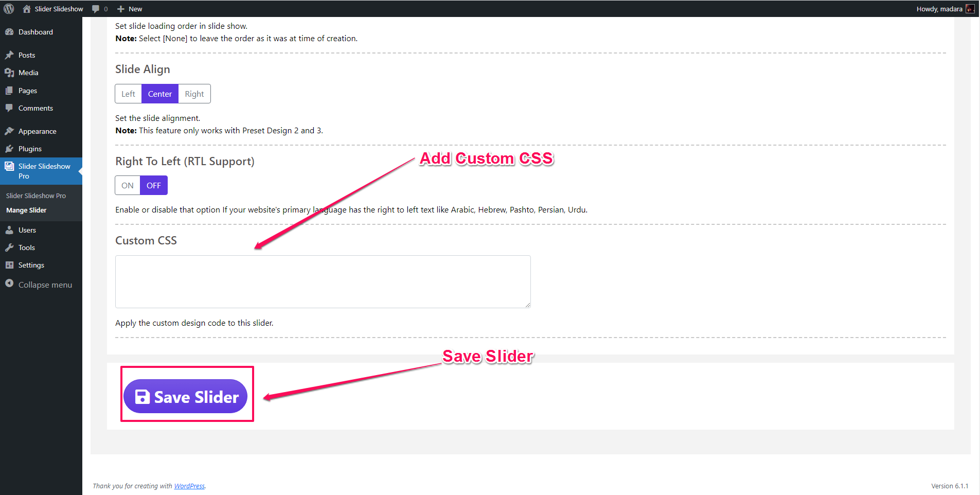The image size is (980, 495).
Task: Open Slider Slideshow Pro submenu item
Action: (36, 196)
